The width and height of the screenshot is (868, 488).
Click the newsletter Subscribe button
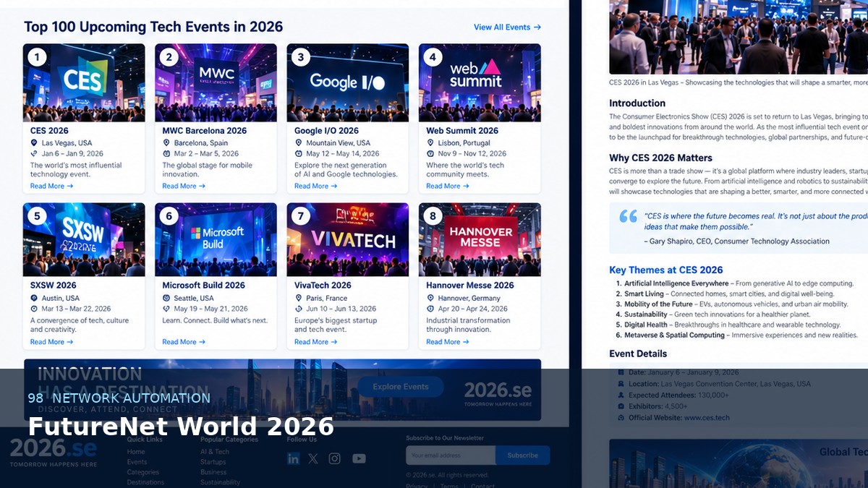pyautogui.click(x=522, y=455)
